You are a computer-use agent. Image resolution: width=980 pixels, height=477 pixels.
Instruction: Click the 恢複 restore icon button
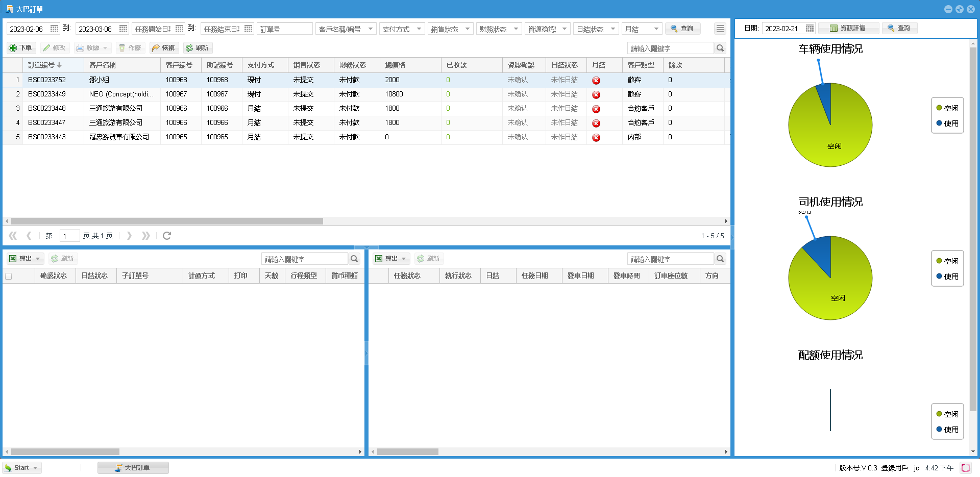pyautogui.click(x=163, y=48)
